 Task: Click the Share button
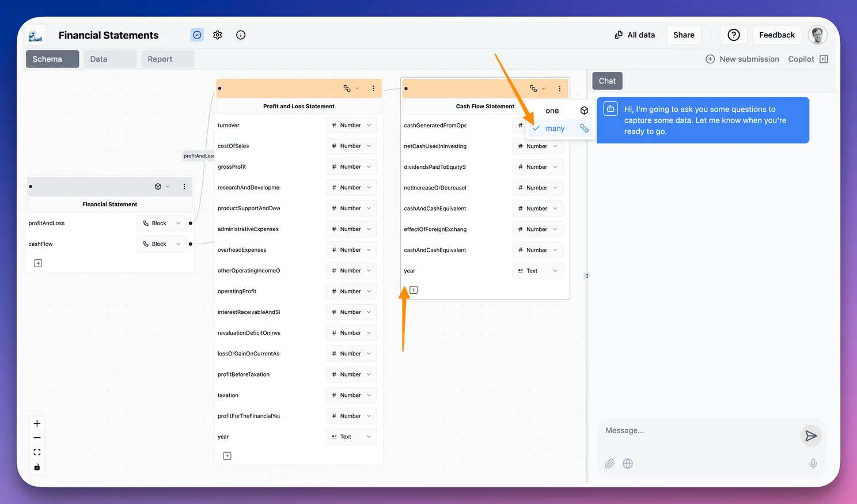pyautogui.click(x=684, y=35)
